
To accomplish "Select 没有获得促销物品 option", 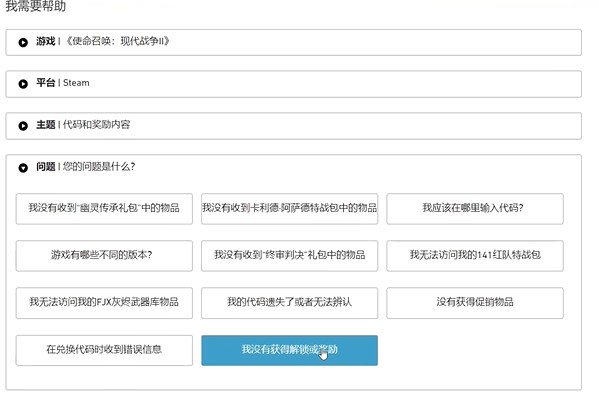I will click(475, 303).
